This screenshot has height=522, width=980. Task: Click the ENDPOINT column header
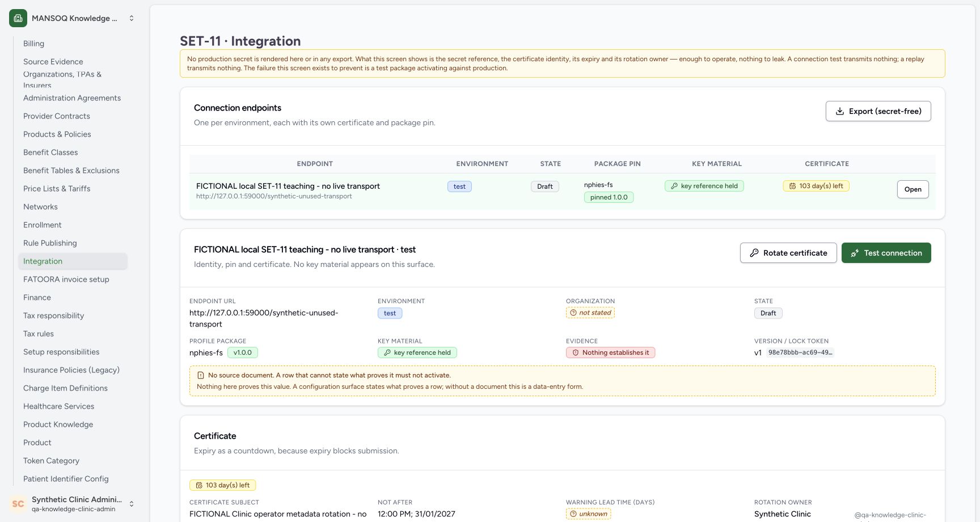click(x=315, y=164)
